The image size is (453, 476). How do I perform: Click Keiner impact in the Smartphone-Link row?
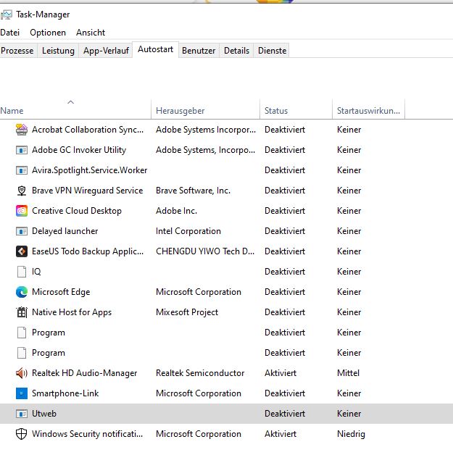[349, 393]
